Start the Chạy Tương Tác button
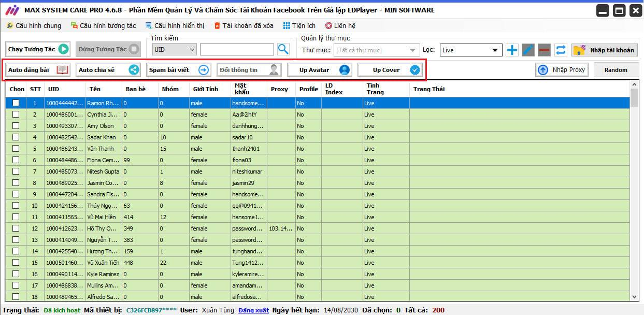 coord(38,49)
